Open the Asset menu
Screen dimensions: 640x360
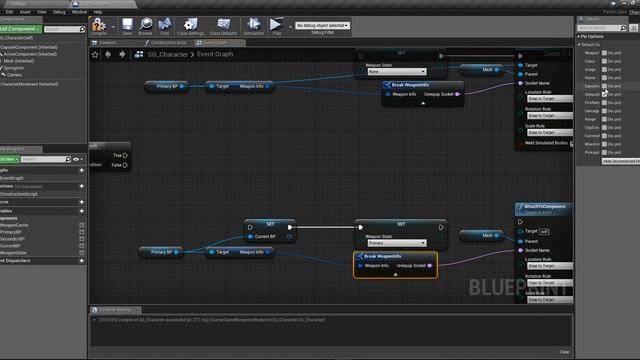25,12
